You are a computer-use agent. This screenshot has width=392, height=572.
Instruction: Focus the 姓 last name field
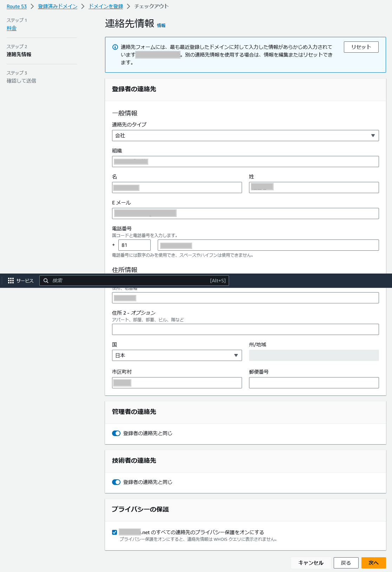point(314,188)
